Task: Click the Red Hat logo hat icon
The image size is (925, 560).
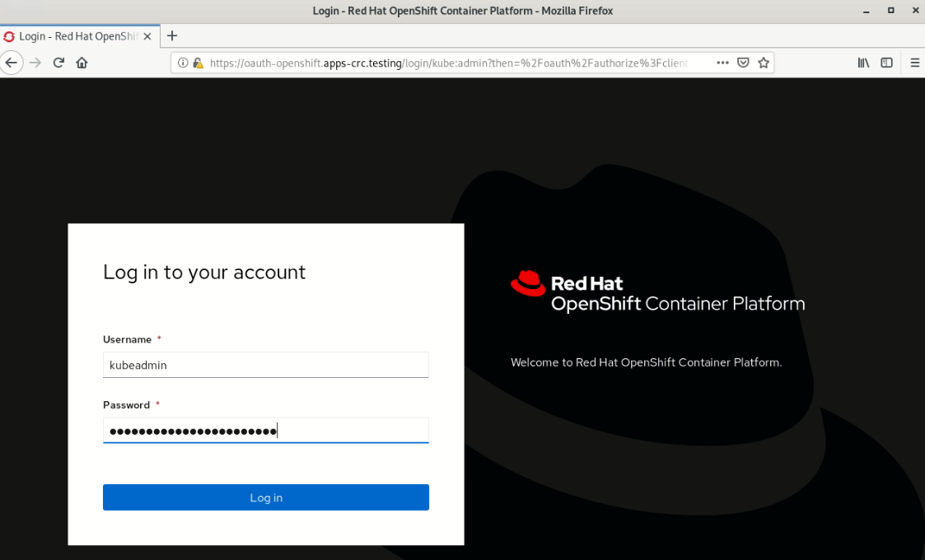Action: pyautogui.click(x=528, y=283)
